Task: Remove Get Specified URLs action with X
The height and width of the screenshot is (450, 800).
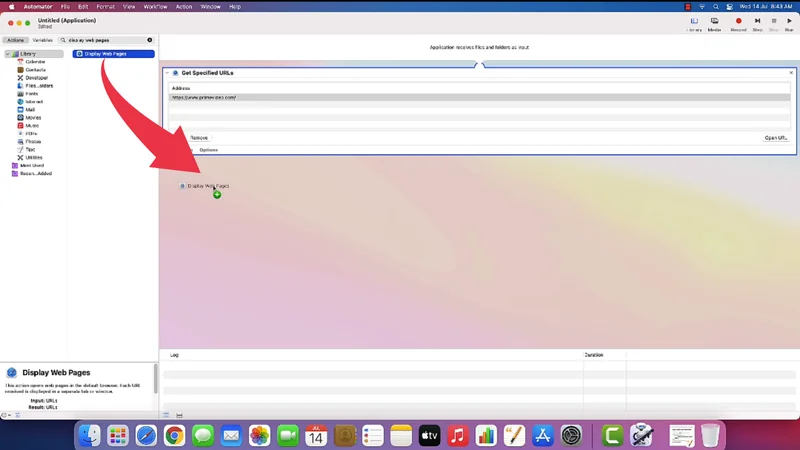Action: click(x=791, y=73)
